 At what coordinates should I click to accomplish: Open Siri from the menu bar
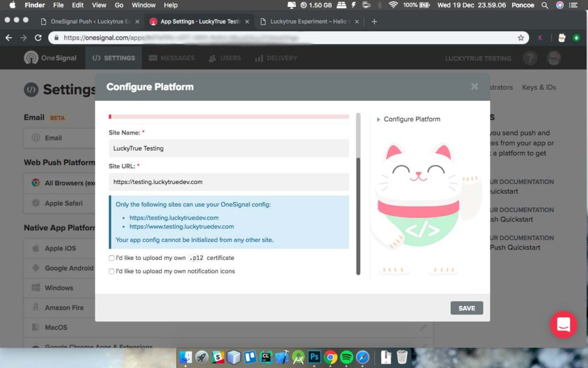(560, 5)
